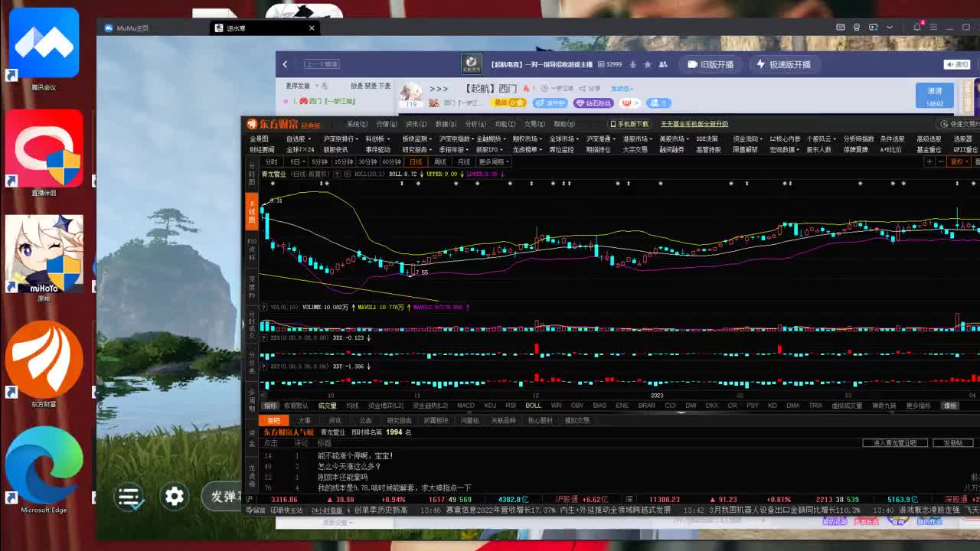Zoom in chart with plus button
The height and width of the screenshot is (551, 980).
pyautogui.click(x=929, y=161)
